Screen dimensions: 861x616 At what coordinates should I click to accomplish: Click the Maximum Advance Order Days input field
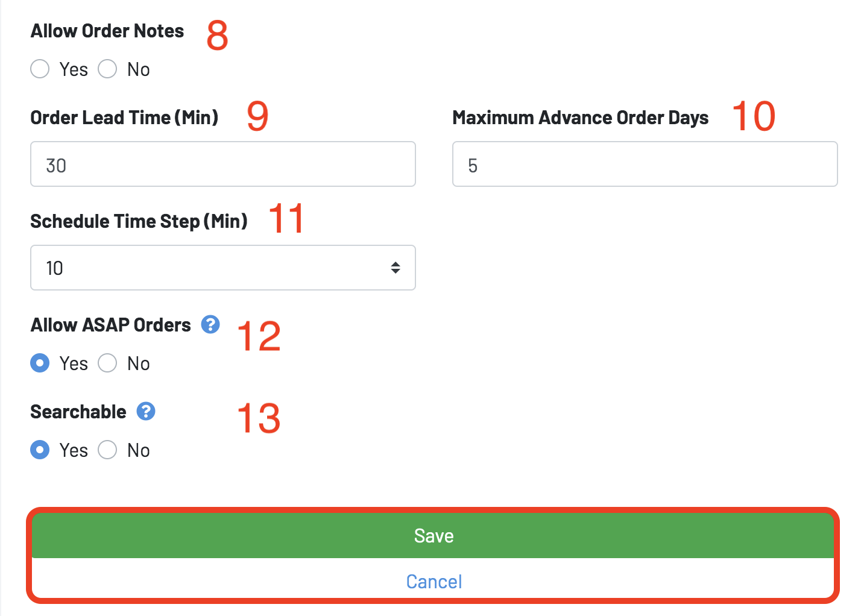pos(645,164)
